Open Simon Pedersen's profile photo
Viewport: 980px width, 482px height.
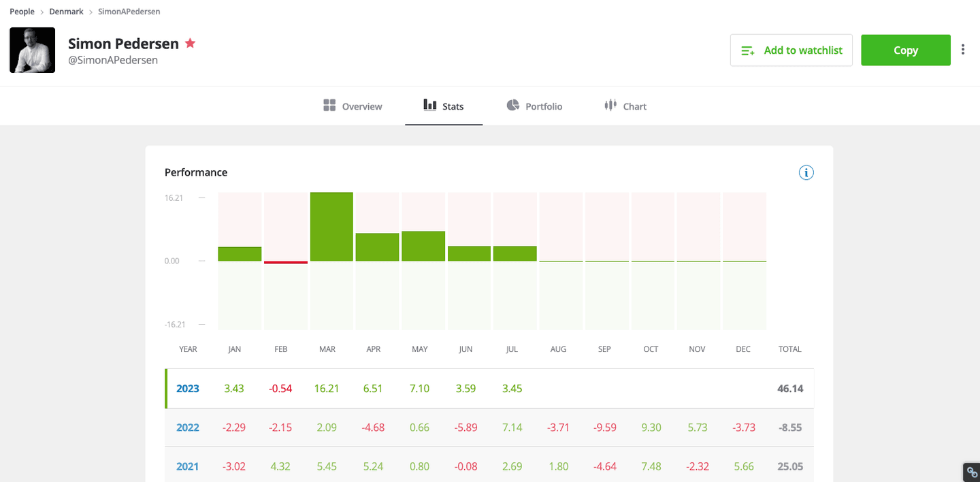[x=32, y=50]
